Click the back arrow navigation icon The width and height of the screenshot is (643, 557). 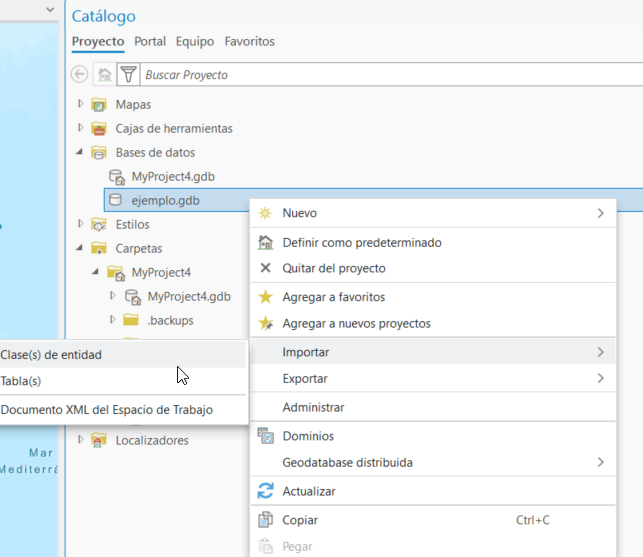[80, 74]
